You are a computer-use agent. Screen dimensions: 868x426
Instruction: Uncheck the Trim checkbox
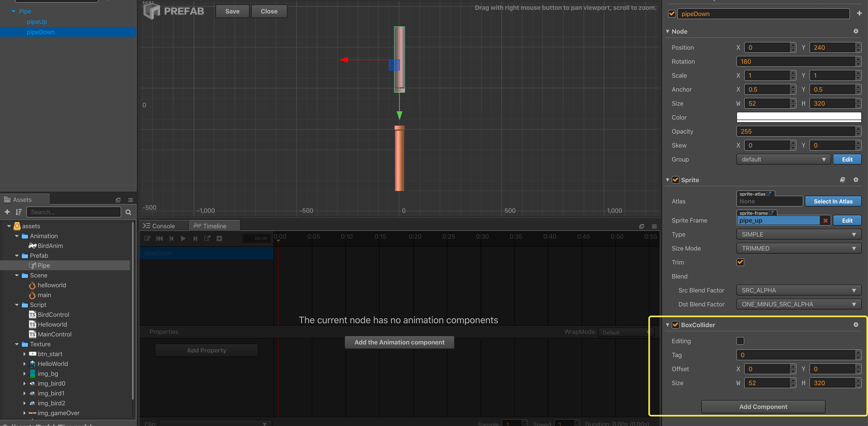[740, 262]
